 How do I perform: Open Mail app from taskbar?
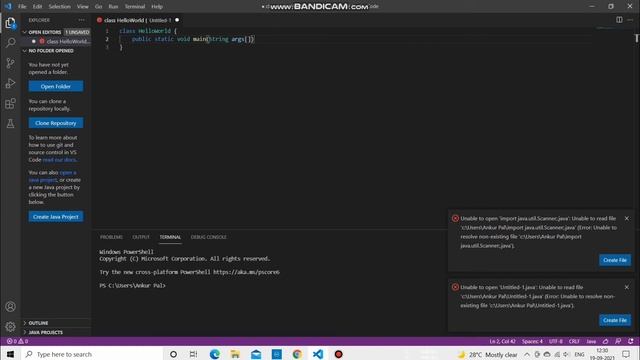pyautogui.click(x=256, y=354)
